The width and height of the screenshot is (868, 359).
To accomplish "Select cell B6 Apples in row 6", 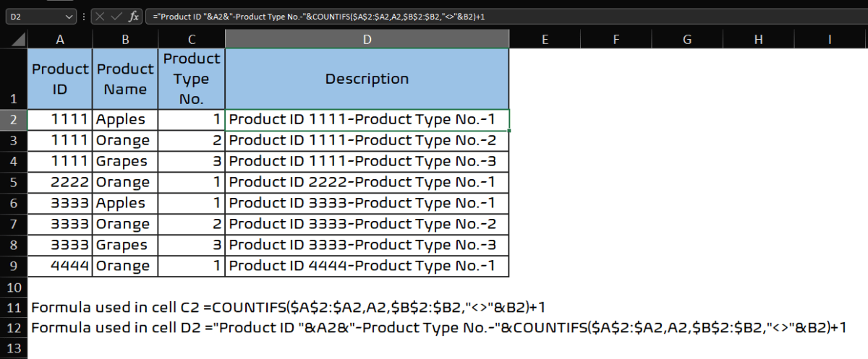I will point(125,204).
